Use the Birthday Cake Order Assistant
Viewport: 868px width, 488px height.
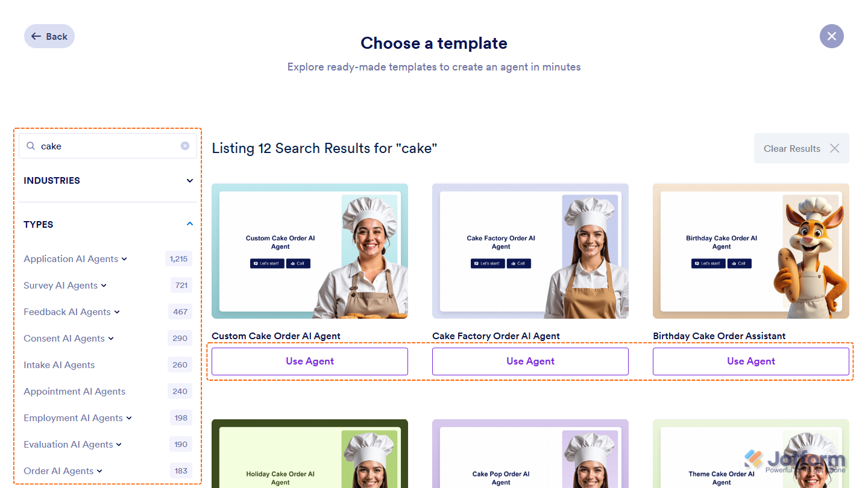751,361
